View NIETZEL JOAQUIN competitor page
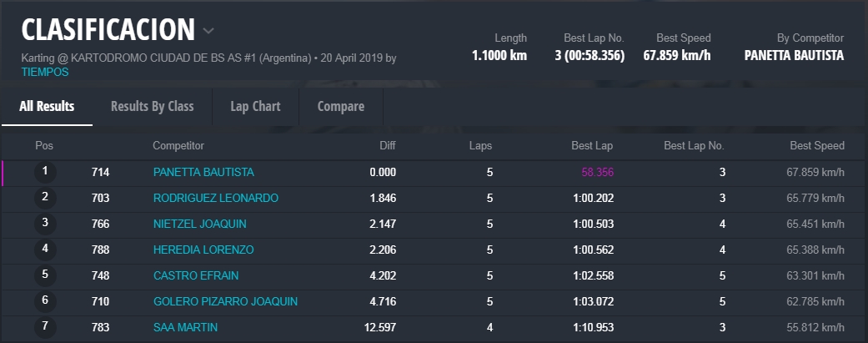 pyautogui.click(x=199, y=224)
